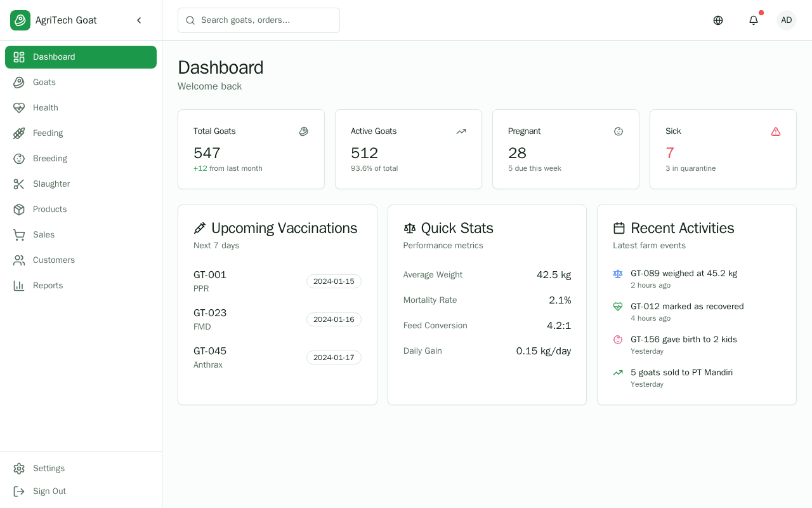Click the 42.5 kg average weight value
The image size is (812, 508).
554,275
